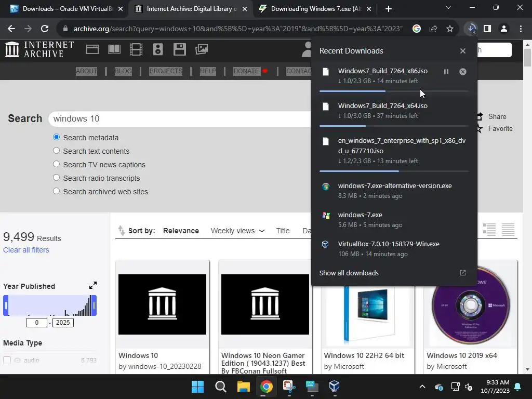Open the Images icon in archive navbar
Viewport: 532px width, 399px height.
[202, 49]
